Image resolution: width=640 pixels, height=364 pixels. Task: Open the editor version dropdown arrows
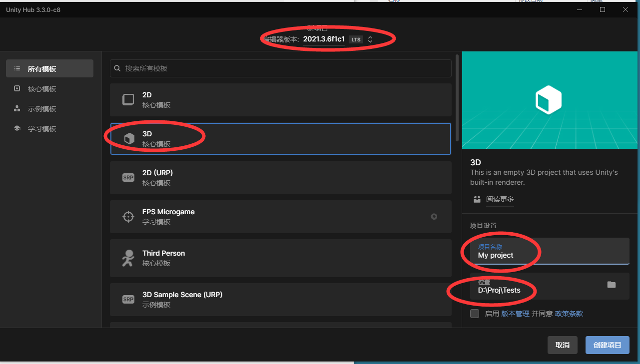click(x=370, y=39)
